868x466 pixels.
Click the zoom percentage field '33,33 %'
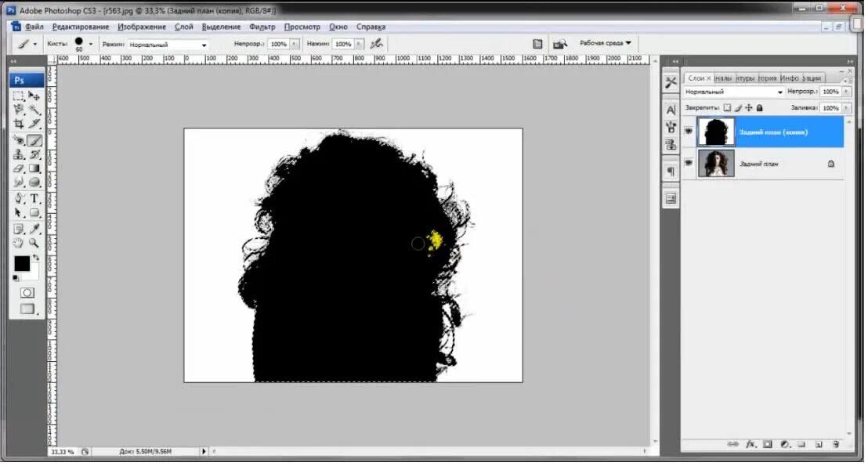63,452
